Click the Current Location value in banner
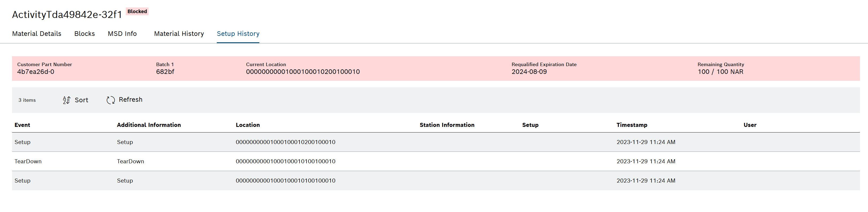The height and width of the screenshot is (212, 868). coord(303,72)
